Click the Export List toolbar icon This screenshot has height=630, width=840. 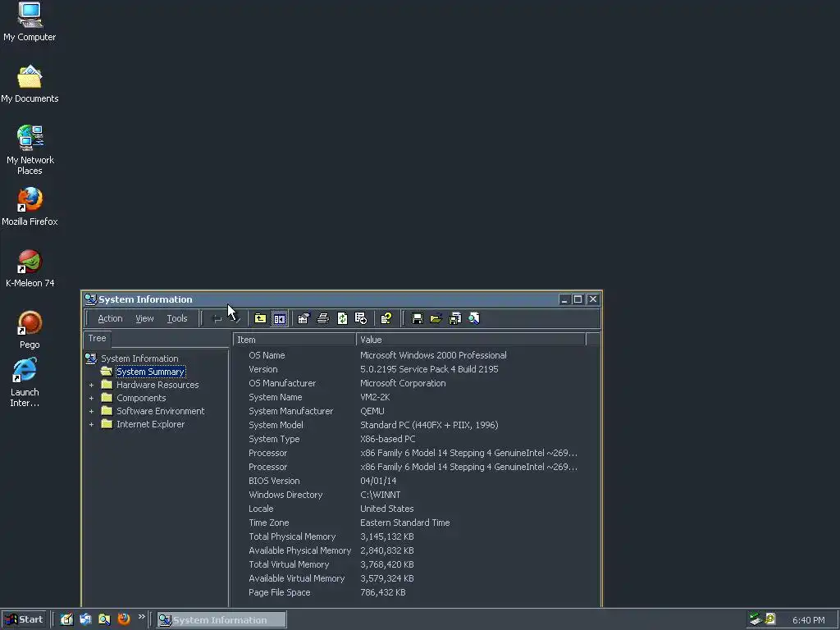tap(361, 319)
